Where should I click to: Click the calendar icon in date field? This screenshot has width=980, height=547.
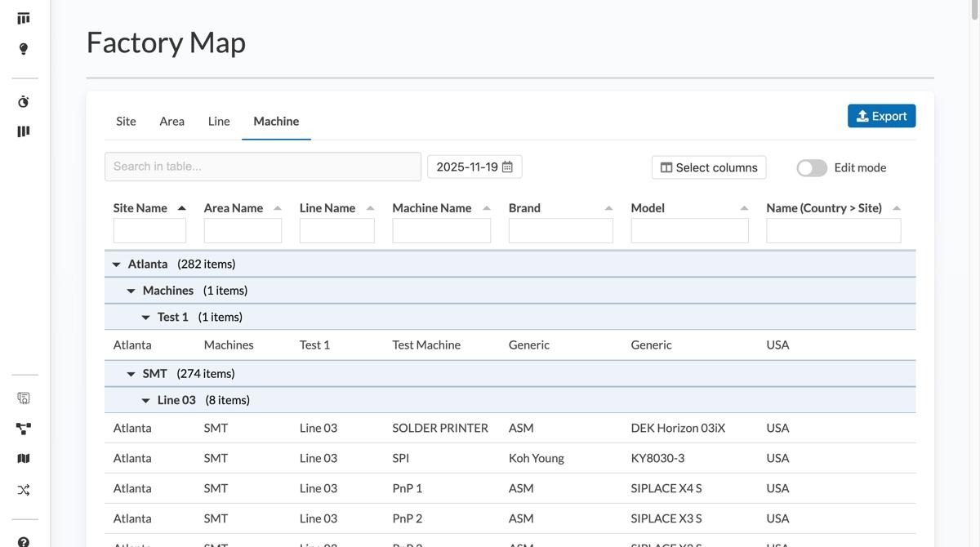[x=507, y=167]
